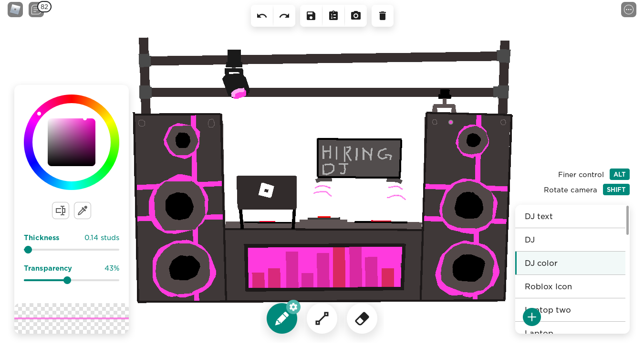Screen dimensions: 644x348
Task: Select the Roblox Icon layer
Action: pyautogui.click(x=570, y=286)
